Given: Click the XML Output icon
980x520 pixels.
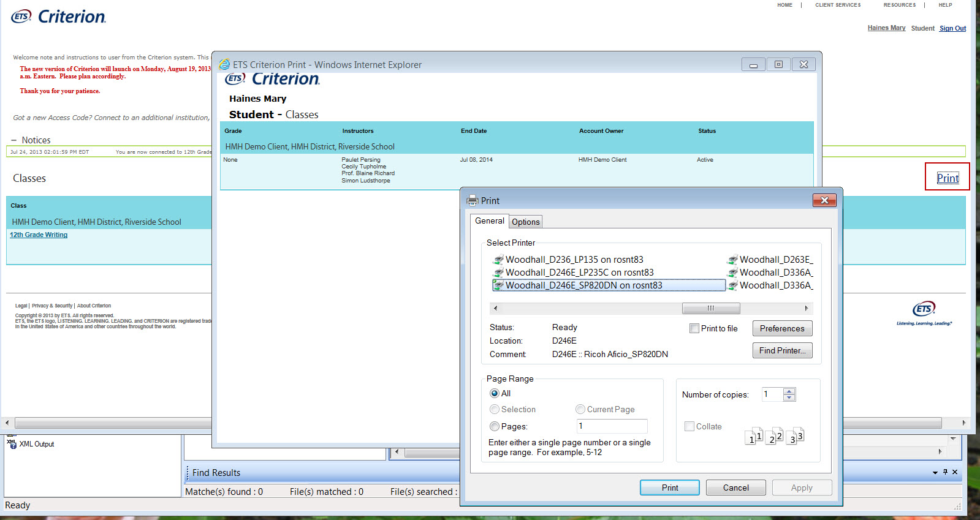Looking at the screenshot, I should click(12, 444).
